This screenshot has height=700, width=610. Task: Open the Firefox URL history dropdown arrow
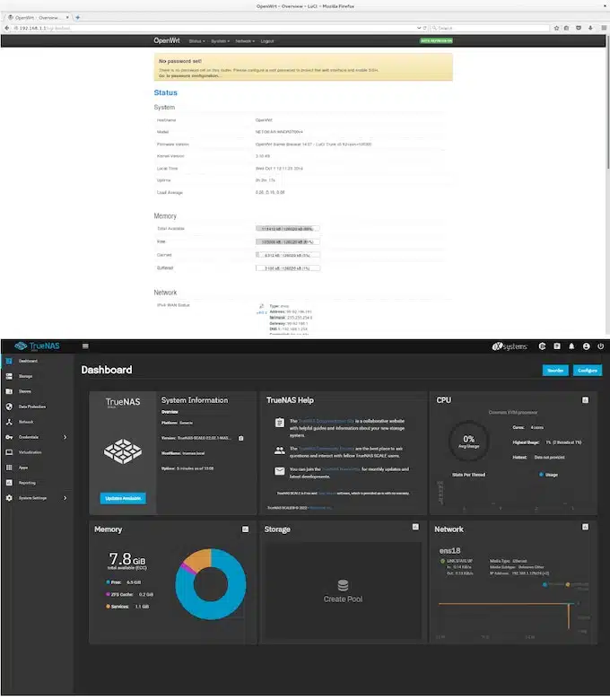pyautogui.click(x=419, y=28)
